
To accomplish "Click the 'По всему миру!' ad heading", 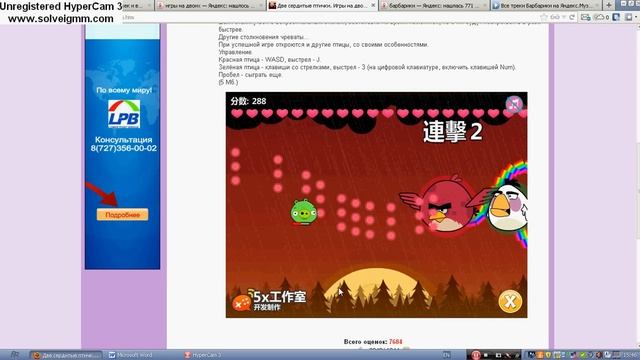I will click(124, 90).
